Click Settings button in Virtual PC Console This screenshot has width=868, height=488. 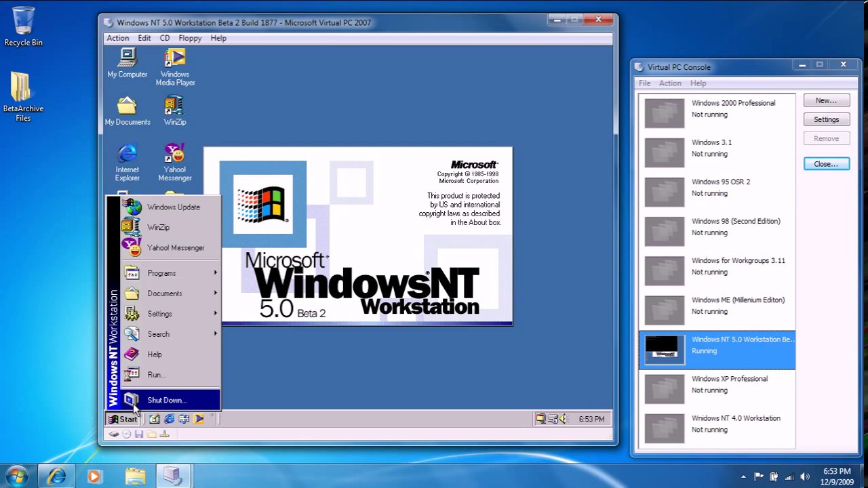click(826, 119)
